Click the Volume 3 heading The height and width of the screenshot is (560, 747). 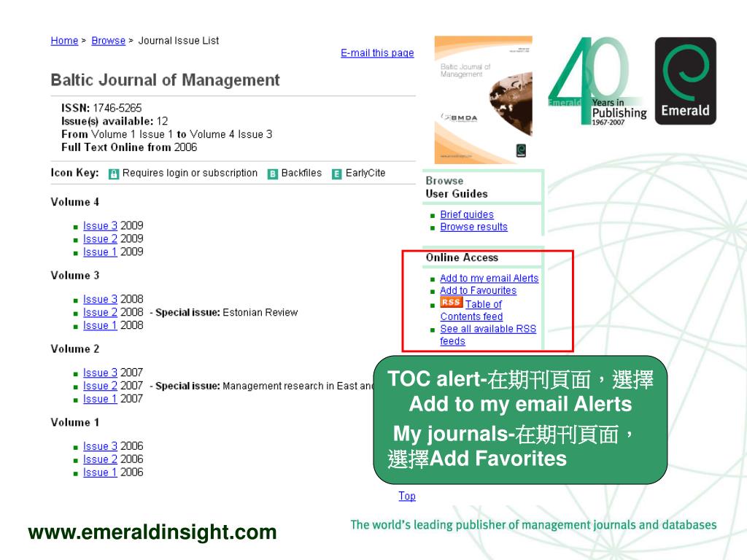[75, 275]
